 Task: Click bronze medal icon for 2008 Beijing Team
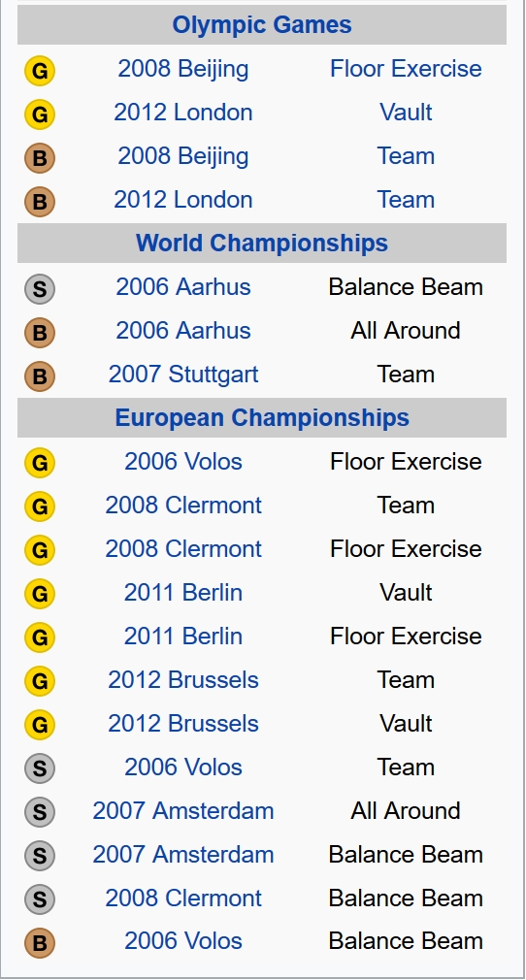pyautogui.click(x=40, y=158)
